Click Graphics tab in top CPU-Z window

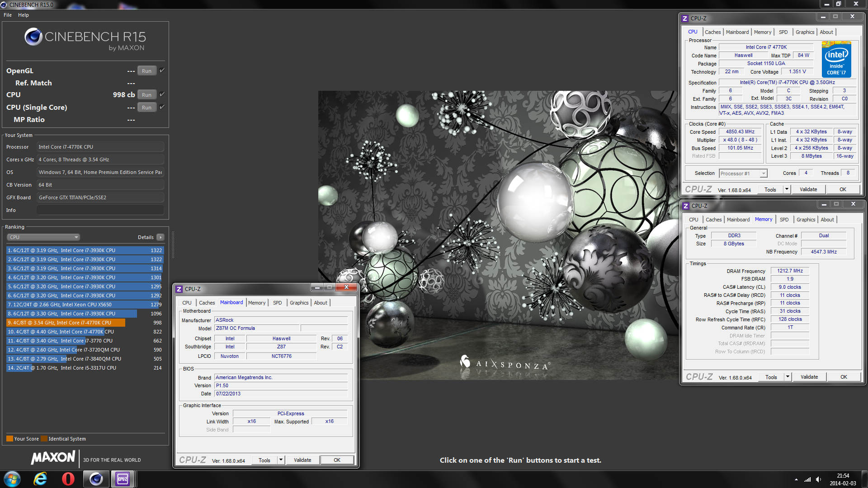click(x=805, y=32)
